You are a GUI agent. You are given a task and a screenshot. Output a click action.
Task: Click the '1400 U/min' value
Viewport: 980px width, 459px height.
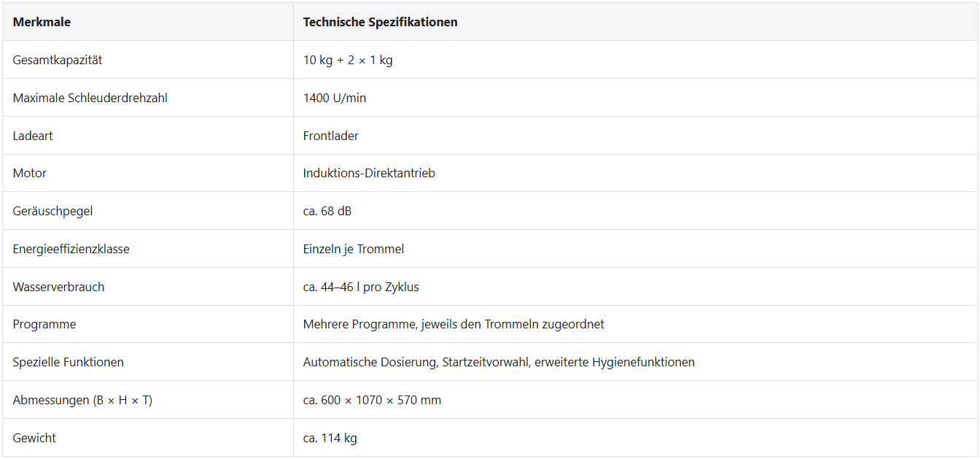click(335, 98)
